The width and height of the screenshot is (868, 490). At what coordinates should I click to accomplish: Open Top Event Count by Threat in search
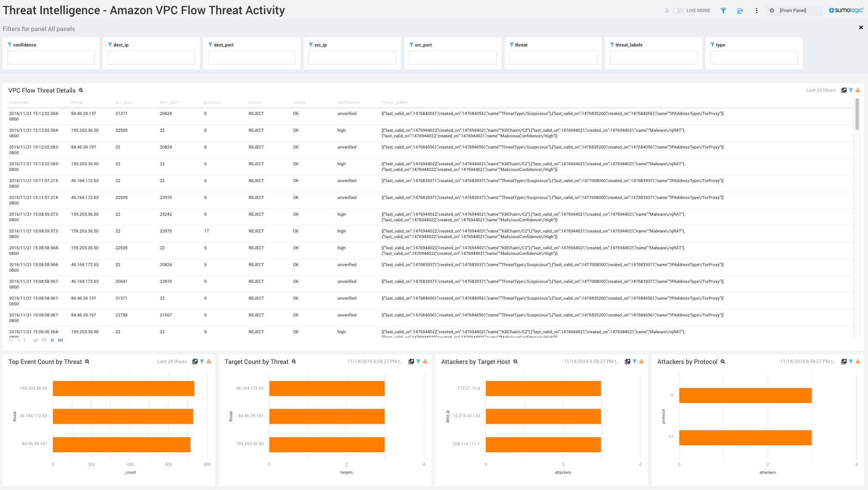pyautogui.click(x=87, y=362)
